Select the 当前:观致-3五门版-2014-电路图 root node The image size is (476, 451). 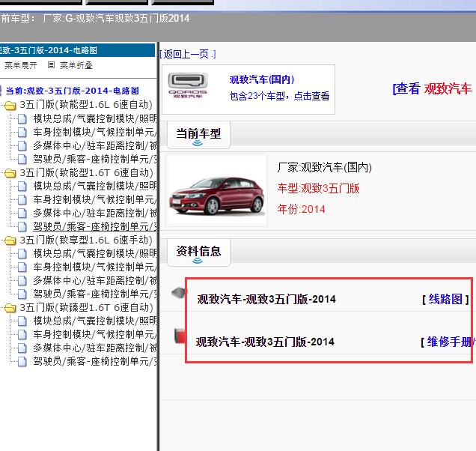pos(73,91)
